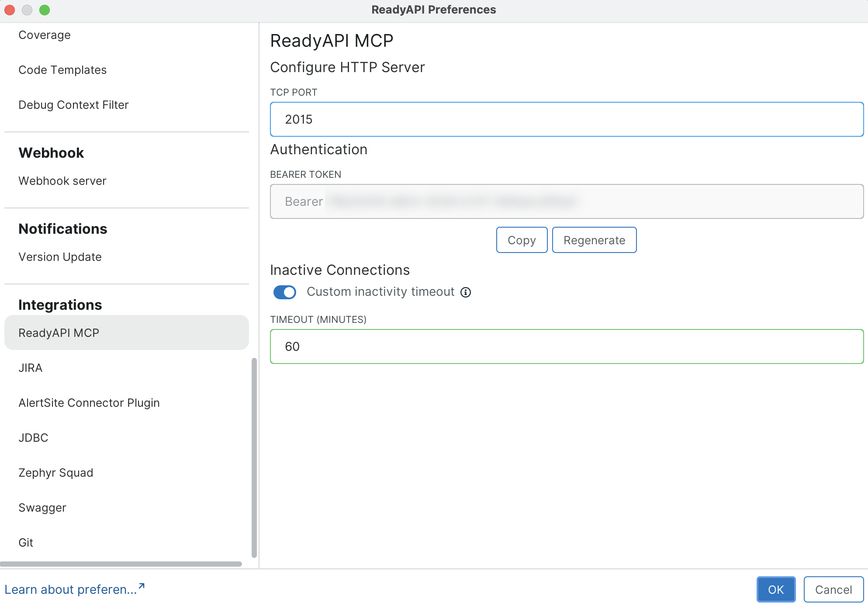Click the Regenerate token button
The image size is (868, 606).
pyautogui.click(x=594, y=240)
